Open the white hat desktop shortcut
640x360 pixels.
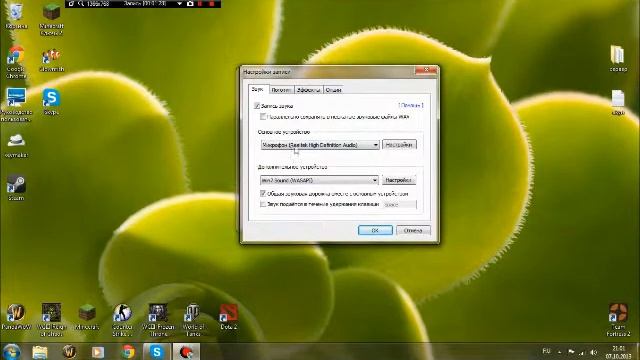click(16, 145)
